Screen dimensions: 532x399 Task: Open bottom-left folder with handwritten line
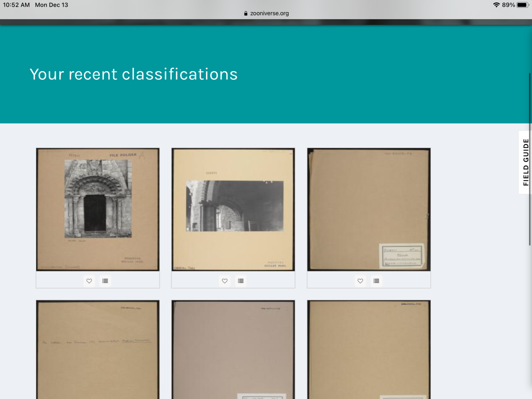point(98,350)
